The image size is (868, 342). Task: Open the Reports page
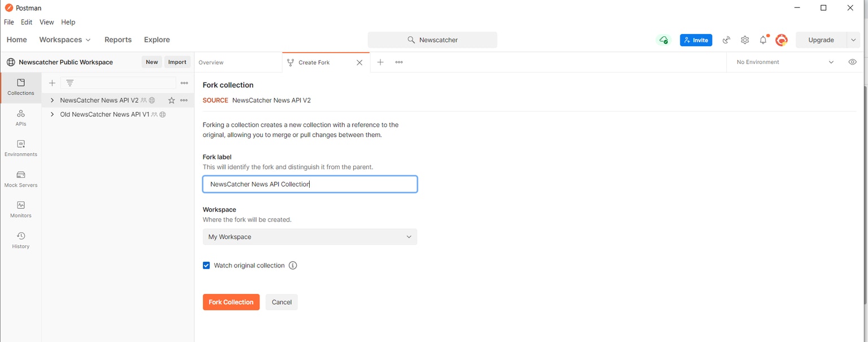[x=118, y=40]
